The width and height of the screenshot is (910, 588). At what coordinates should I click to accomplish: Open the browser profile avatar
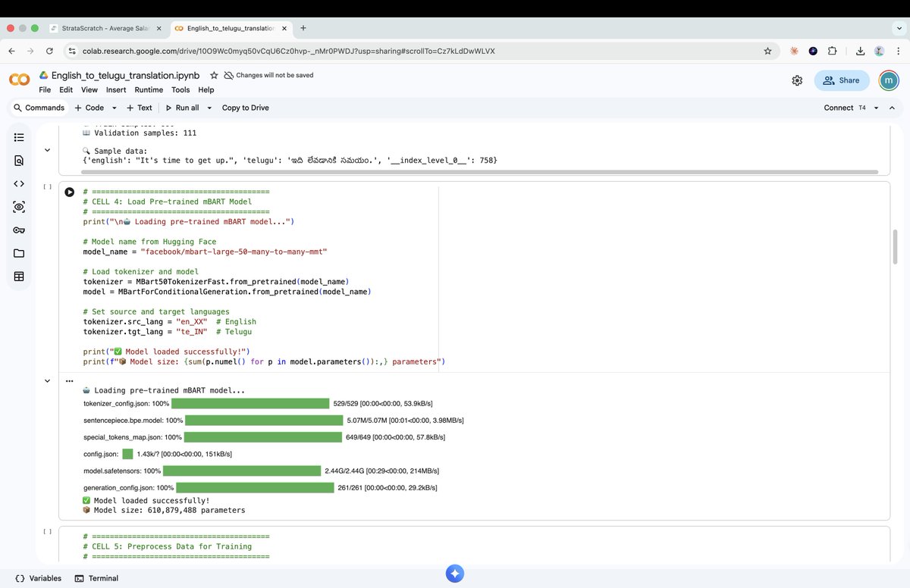click(x=880, y=51)
